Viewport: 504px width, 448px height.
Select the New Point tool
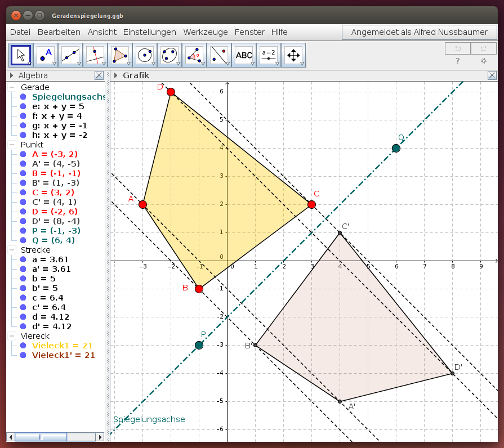pos(46,55)
